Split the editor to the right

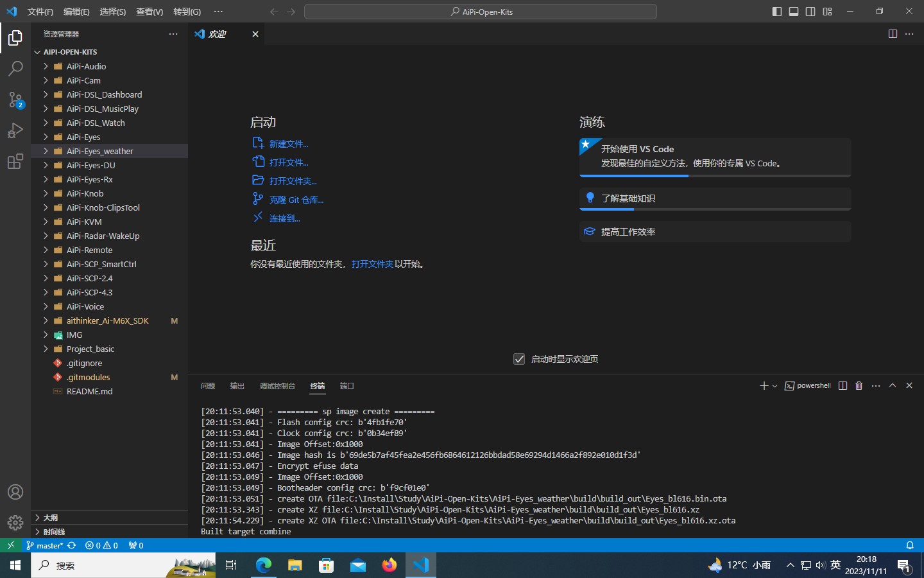pyautogui.click(x=893, y=33)
